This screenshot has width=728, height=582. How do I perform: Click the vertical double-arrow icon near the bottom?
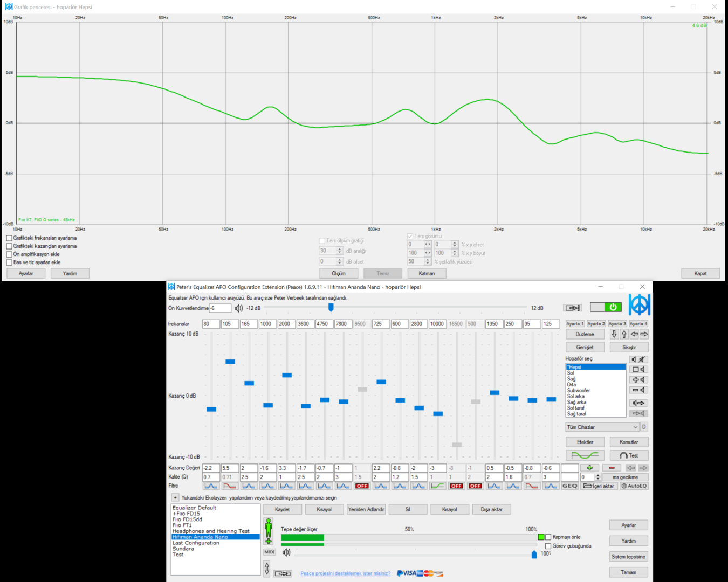(267, 569)
